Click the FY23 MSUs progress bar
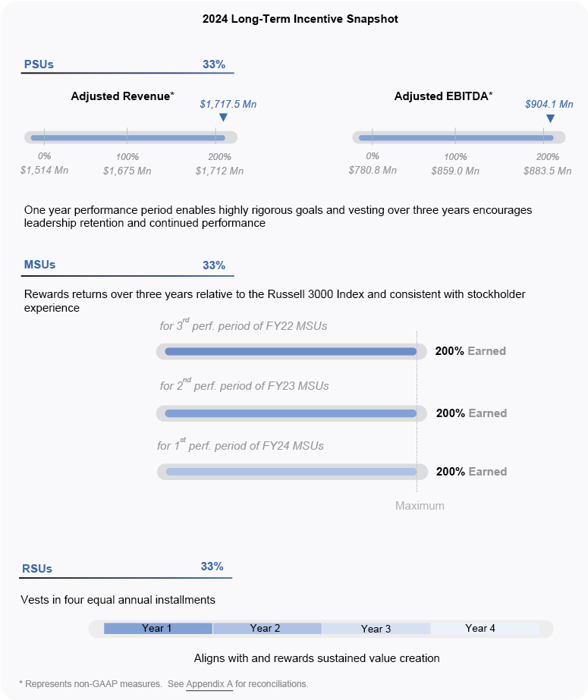 tap(290, 413)
